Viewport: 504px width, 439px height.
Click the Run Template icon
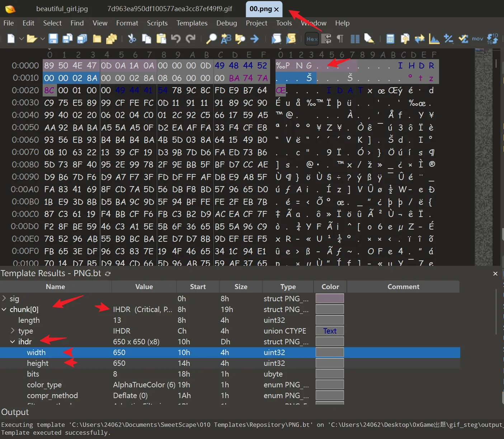291,39
